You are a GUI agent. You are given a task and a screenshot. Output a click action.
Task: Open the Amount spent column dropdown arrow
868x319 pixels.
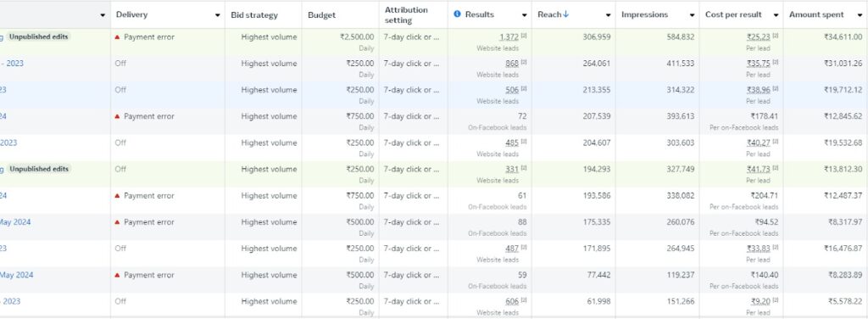pos(860,15)
